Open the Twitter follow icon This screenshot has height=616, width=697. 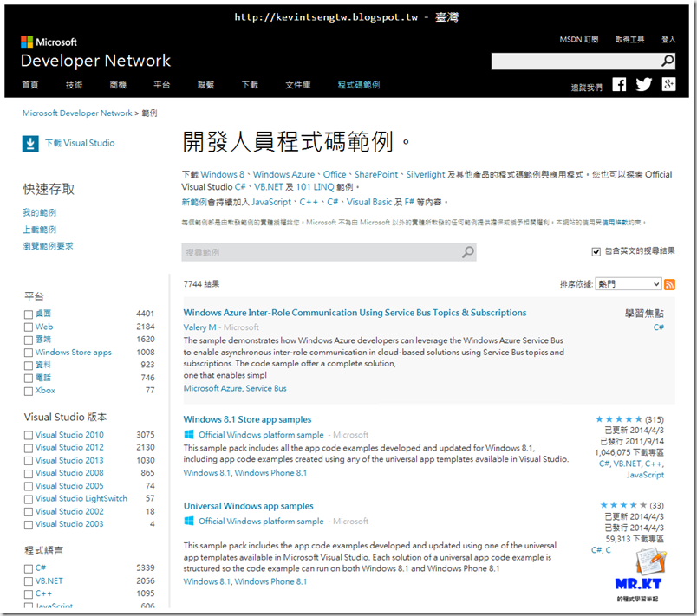pos(643,84)
